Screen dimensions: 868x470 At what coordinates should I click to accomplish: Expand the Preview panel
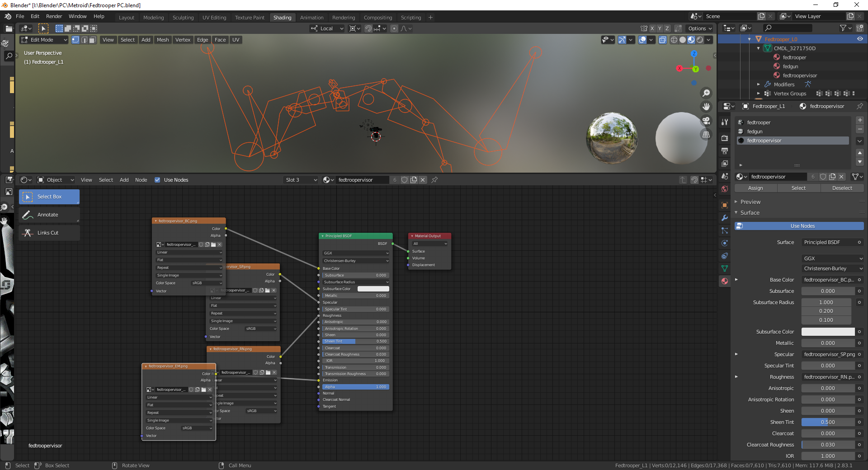click(750, 202)
